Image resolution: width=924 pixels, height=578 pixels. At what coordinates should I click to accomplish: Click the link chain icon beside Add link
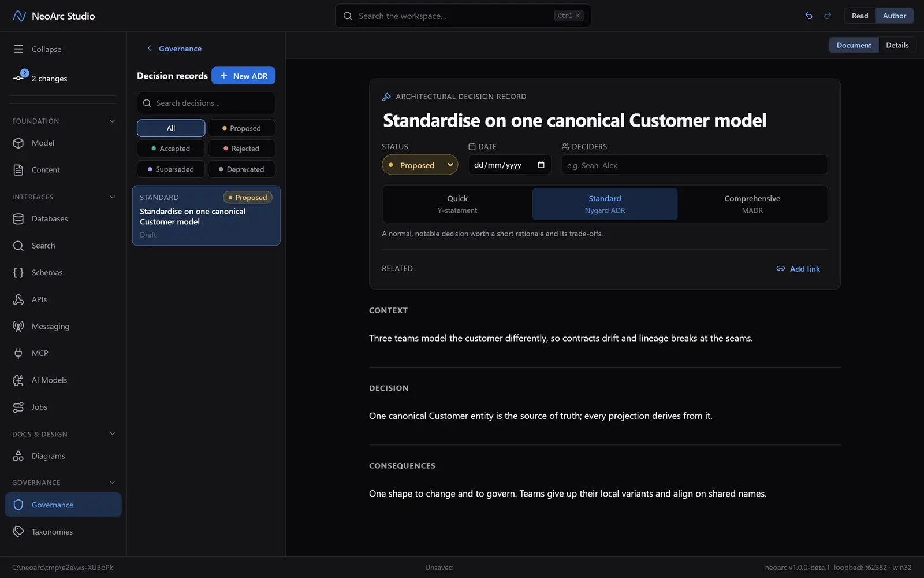781,268
